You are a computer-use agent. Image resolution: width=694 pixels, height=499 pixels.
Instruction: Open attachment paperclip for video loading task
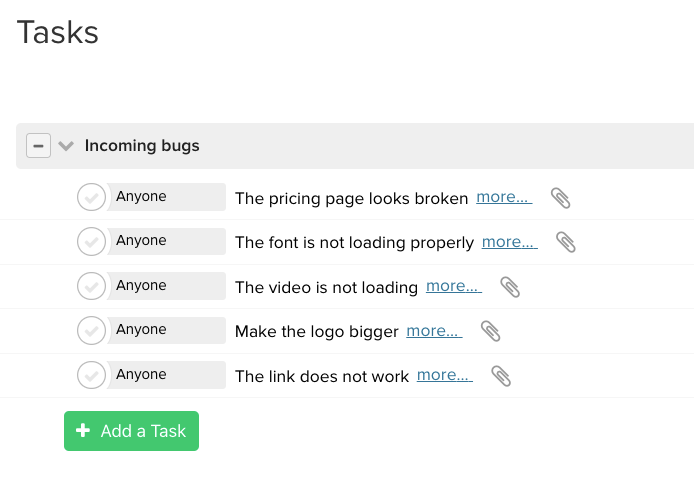tap(510, 287)
